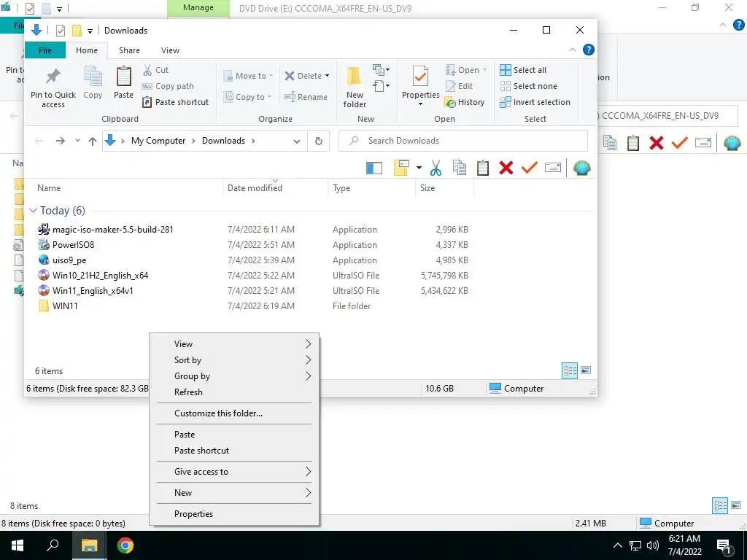Create a New folder from ribbon
747x560 pixels.
pos(355,87)
